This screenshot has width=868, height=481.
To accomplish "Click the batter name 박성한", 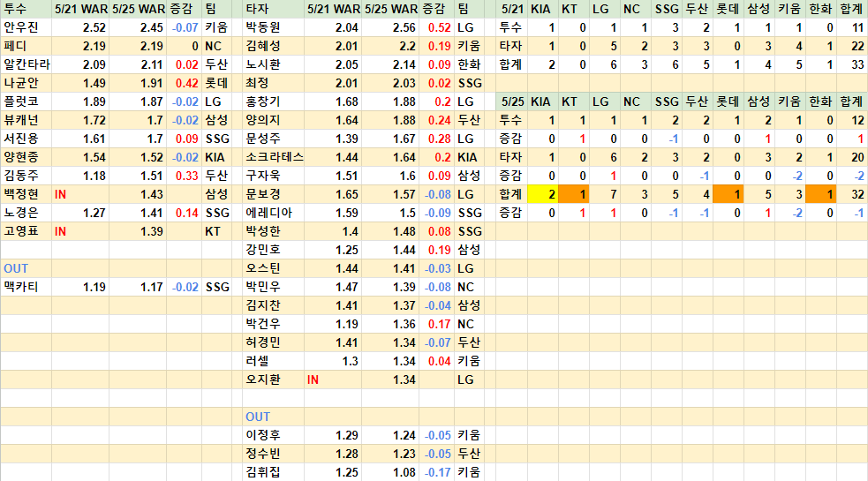I will pos(262,231).
